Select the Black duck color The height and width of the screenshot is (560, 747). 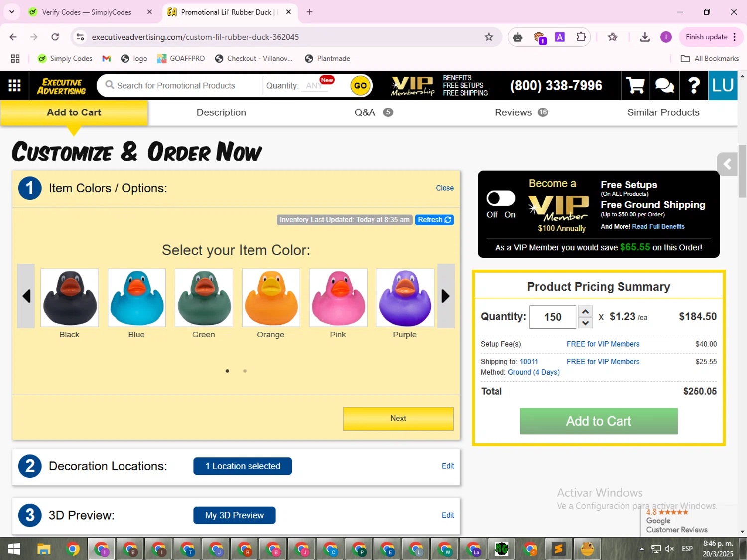70,298
